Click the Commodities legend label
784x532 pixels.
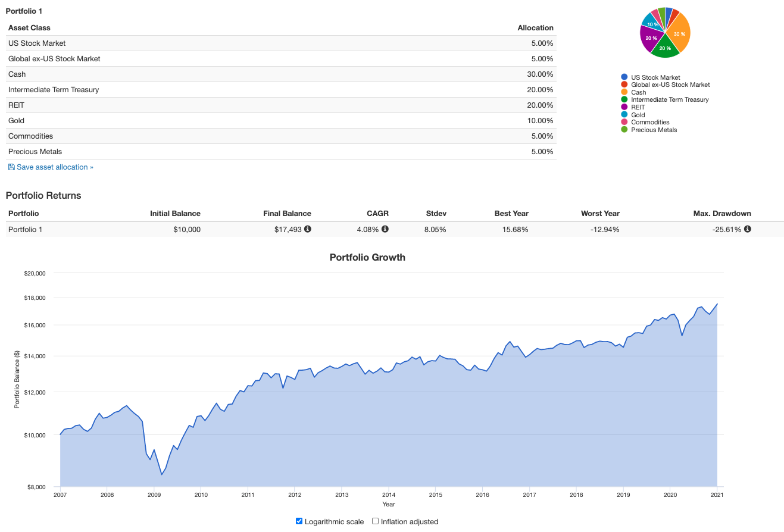[650, 122]
